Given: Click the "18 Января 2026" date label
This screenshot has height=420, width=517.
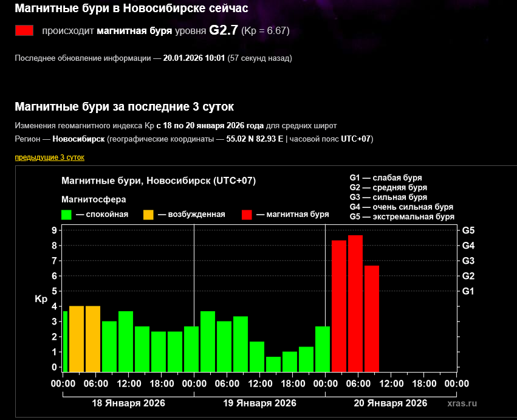Looking at the screenshot, I should tap(128, 403).
